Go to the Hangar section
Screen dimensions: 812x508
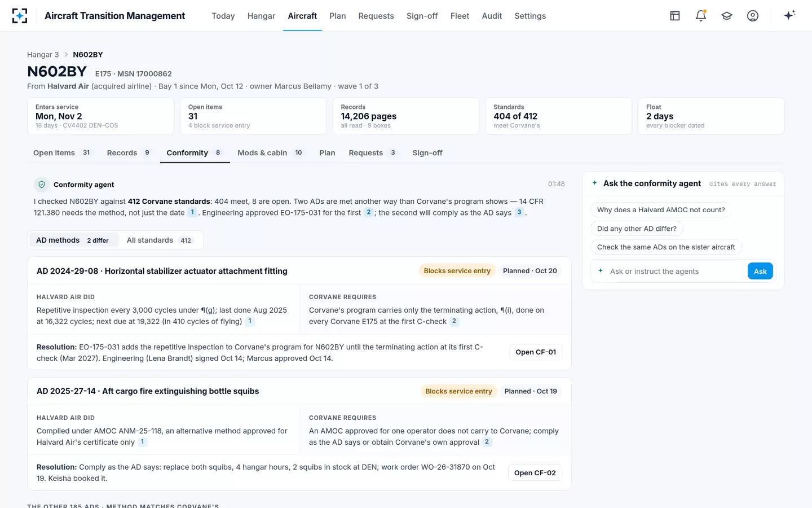pyautogui.click(x=261, y=16)
